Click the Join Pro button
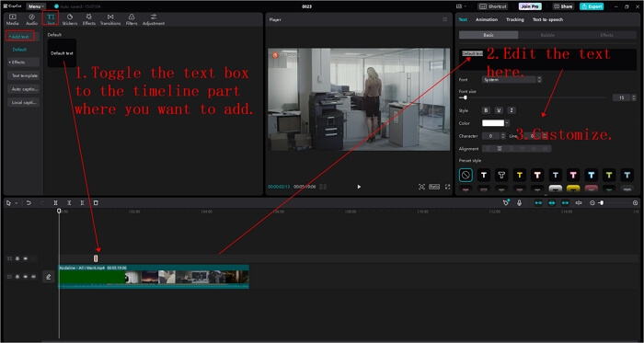644x343 pixels. pos(530,6)
